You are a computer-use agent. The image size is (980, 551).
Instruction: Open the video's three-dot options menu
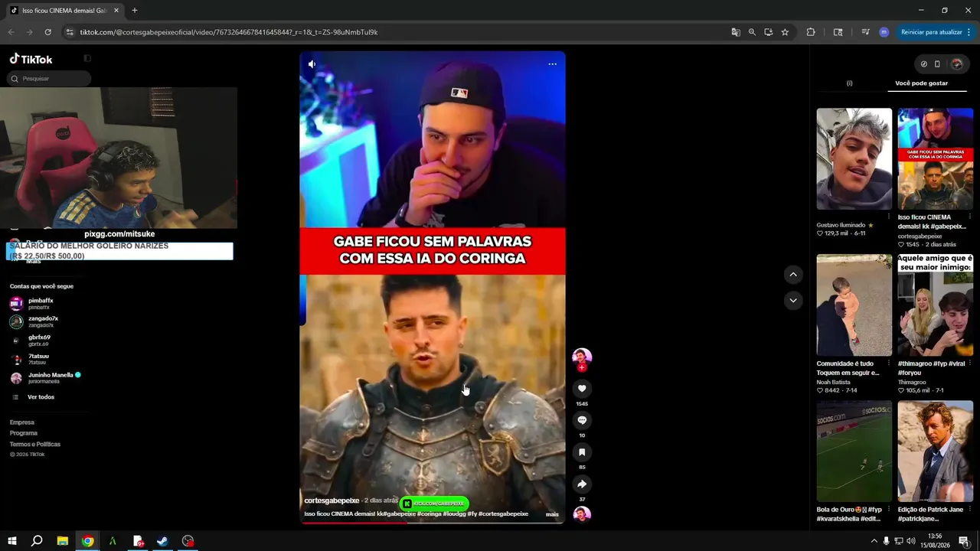552,64
